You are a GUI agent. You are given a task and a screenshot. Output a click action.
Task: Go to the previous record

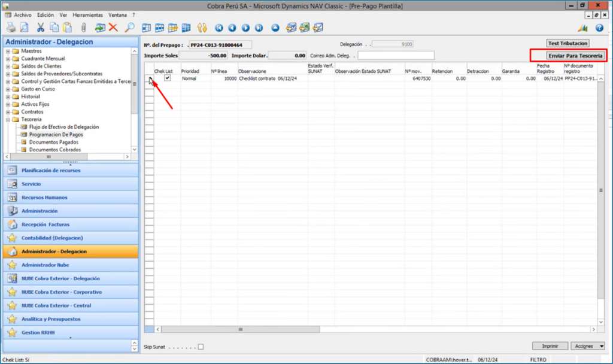pyautogui.click(x=232, y=28)
